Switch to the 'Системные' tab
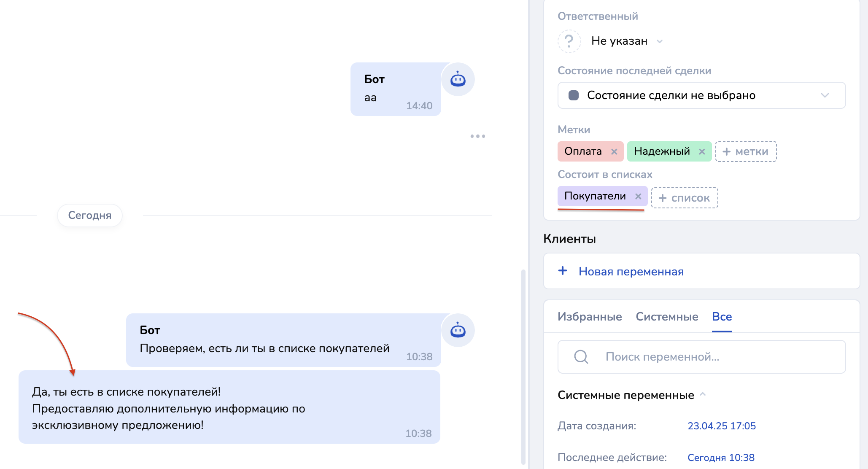868x469 pixels. tap(667, 317)
